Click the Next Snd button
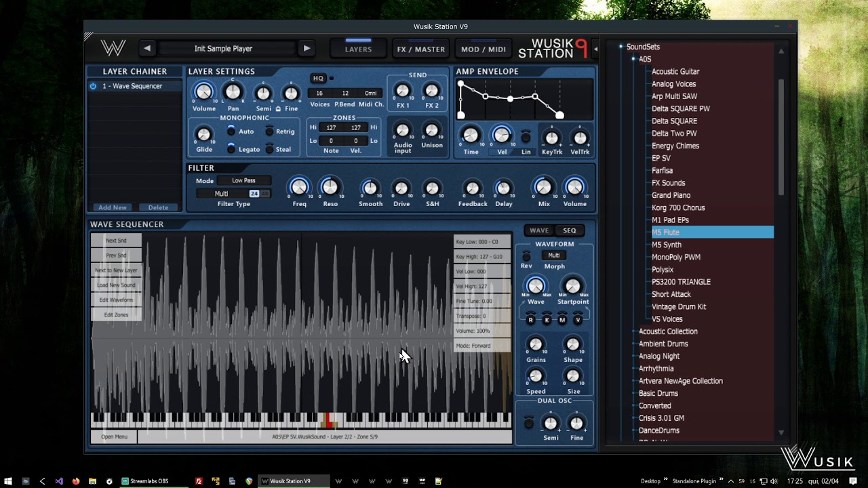 [x=116, y=241]
